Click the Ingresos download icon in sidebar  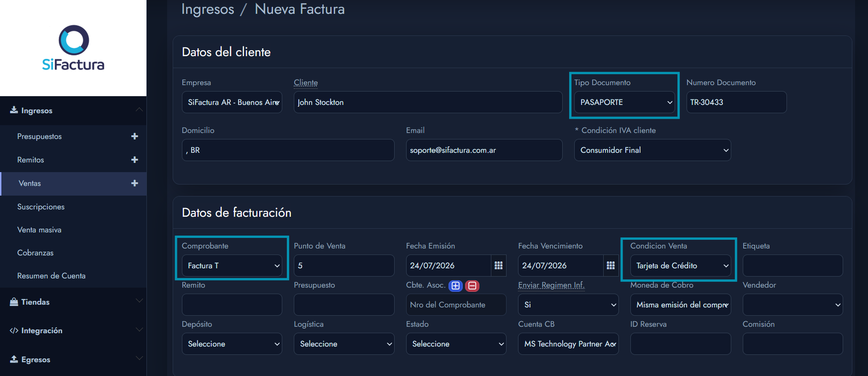pyautogui.click(x=14, y=110)
